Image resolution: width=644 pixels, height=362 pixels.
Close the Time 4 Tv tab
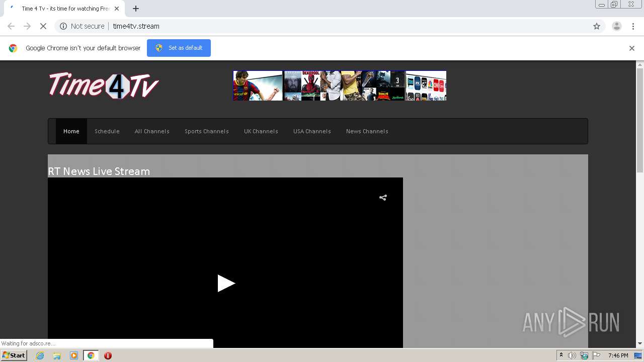pos(117,9)
